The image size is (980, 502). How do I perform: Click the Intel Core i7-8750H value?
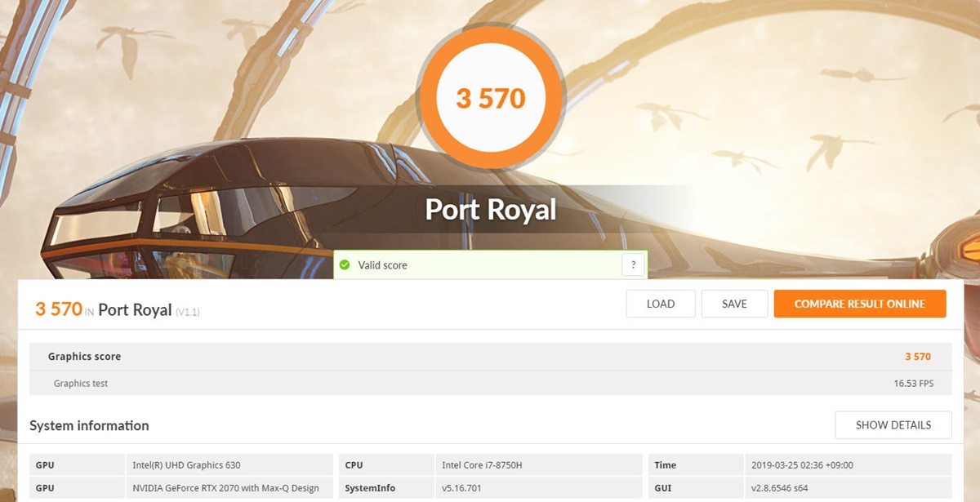pos(538,465)
